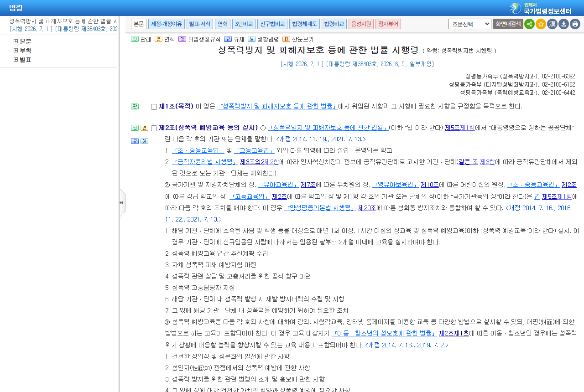Expand the 본문 node in the sidebar tree
The height and width of the screenshot is (392, 584).
tap(16, 41)
